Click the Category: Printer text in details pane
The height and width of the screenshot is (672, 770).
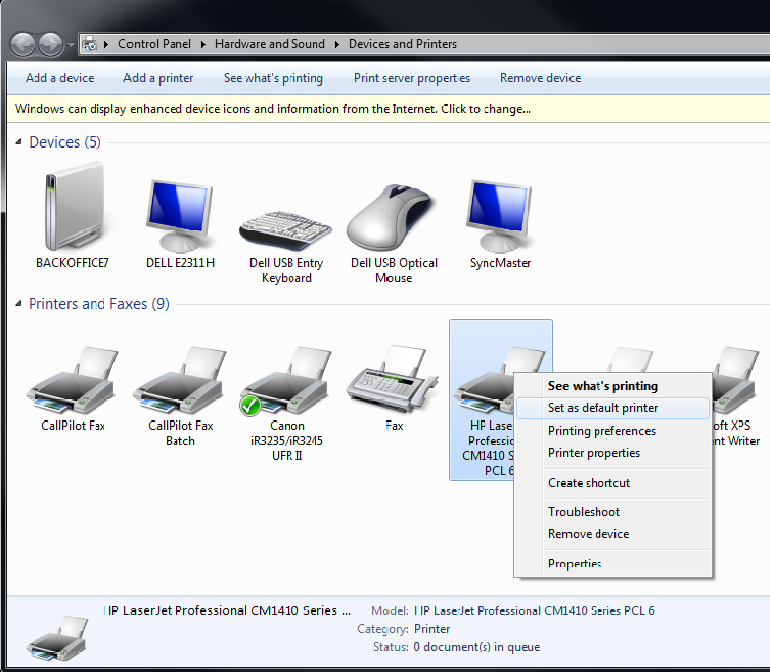tap(404, 629)
